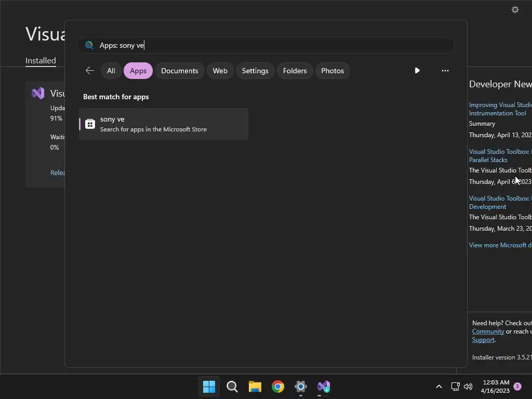Open the clock showing 12:03 AM
The height and width of the screenshot is (399, 532).
tap(495, 387)
